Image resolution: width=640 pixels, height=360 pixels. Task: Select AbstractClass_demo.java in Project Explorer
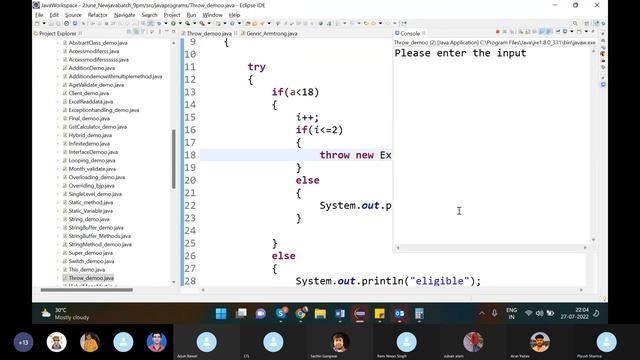tap(98, 42)
